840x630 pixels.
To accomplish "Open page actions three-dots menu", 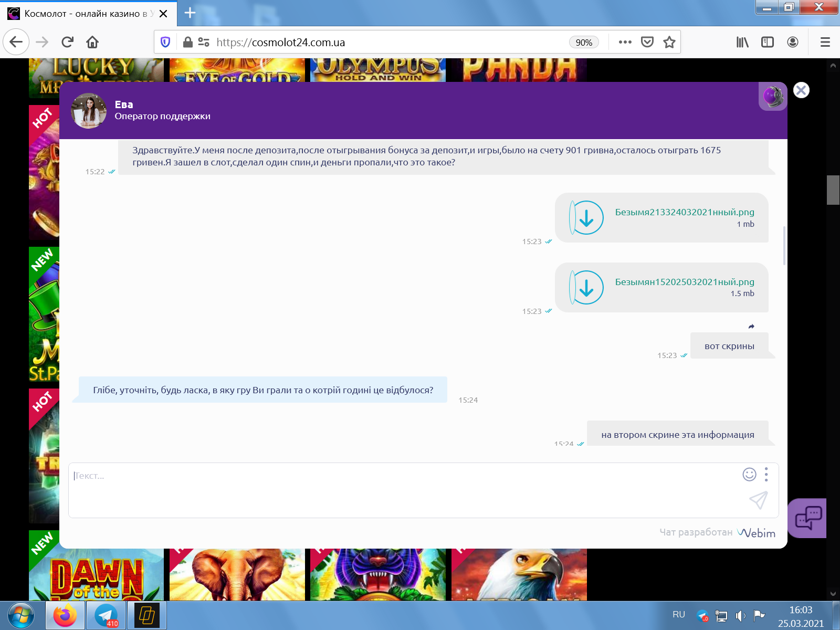I will [x=625, y=42].
